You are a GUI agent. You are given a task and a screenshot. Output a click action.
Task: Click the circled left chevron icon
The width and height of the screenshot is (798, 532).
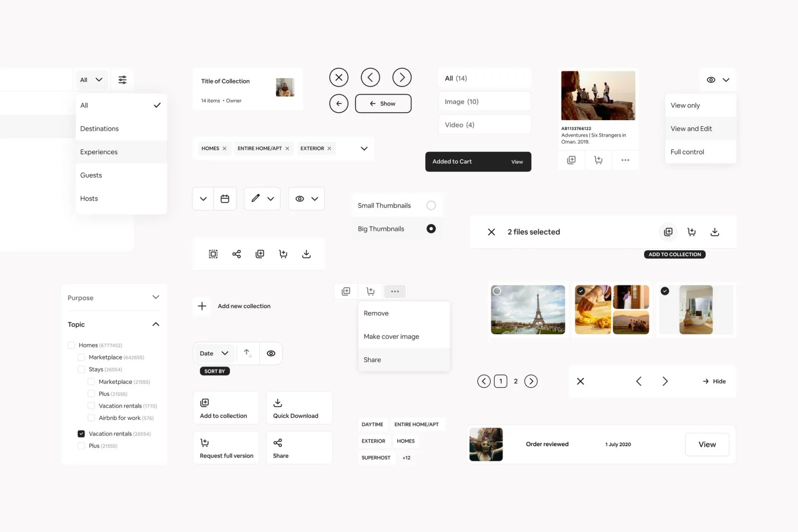pos(370,77)
